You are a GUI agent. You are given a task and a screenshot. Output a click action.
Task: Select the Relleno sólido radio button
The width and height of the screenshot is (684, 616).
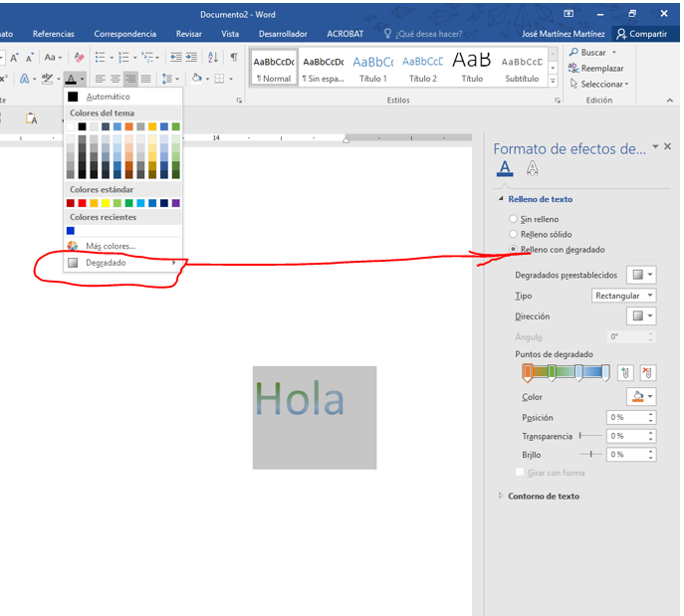(513, 234)
